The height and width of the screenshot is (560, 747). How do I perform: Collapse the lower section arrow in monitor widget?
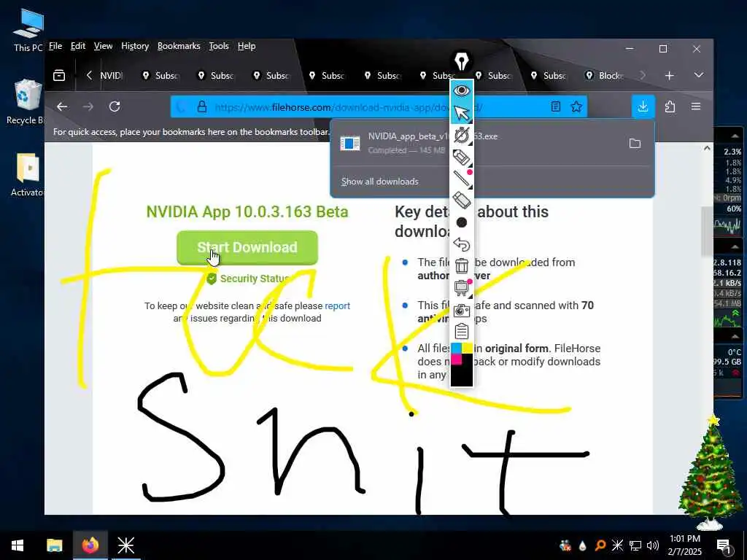[735, 336]
